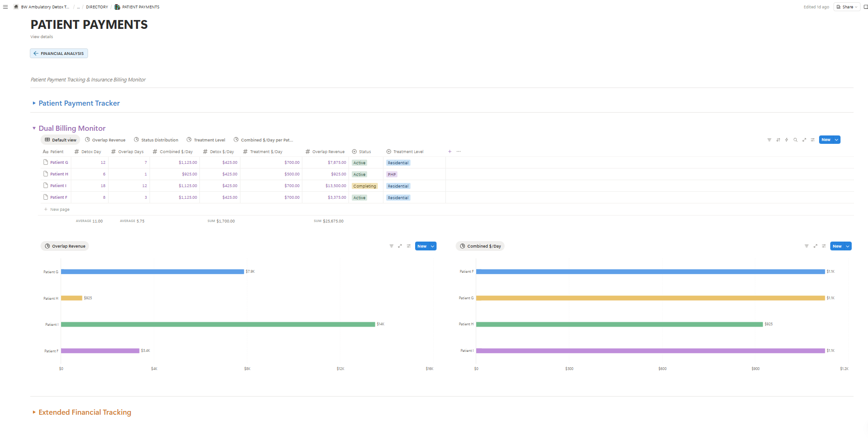Click the search magnifier in table toolbar
The height and width of the screenshot is (438, 868).
(795, 140)
